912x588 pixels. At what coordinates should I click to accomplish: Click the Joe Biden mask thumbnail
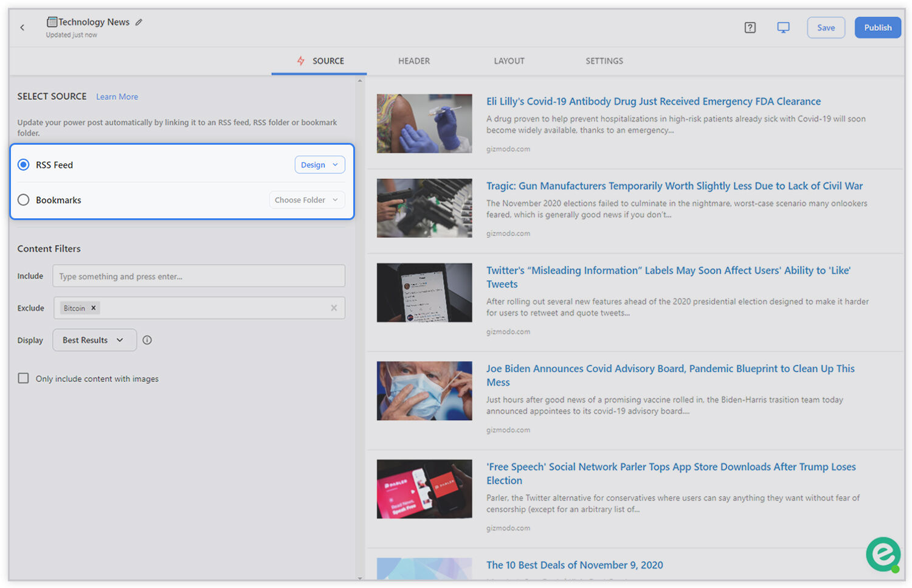pos(424,391)
